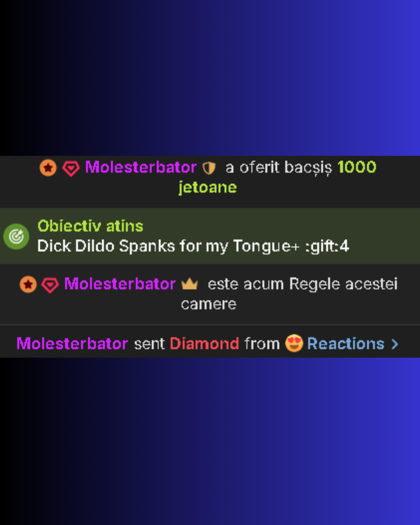Open Molesterbator's profile from the tip message

[141, 168]
